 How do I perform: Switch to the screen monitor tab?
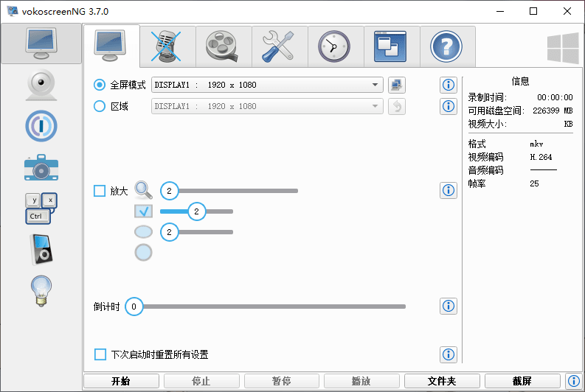[111, 46]
